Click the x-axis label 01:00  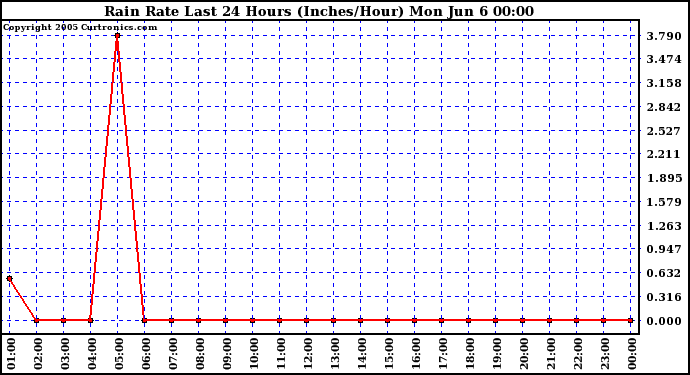(11, 353)
